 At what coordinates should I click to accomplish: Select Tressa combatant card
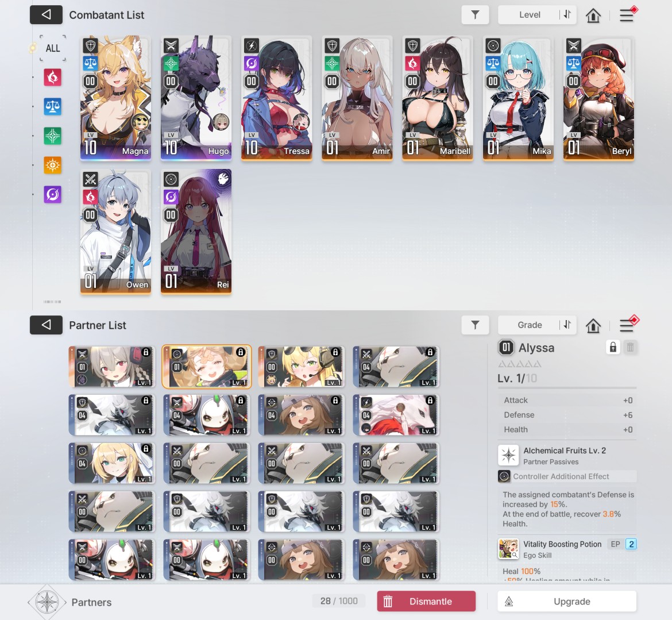pos(277,99)
